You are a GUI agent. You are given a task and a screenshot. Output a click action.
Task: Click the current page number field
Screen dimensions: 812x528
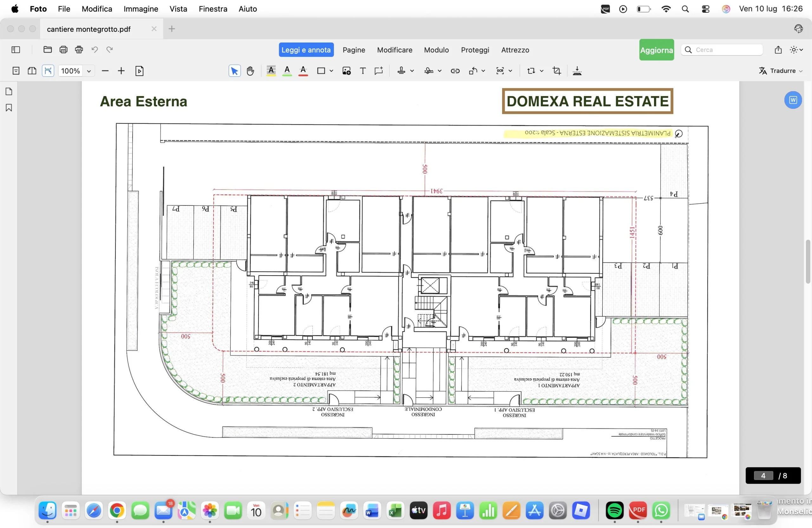coord(763,475)
